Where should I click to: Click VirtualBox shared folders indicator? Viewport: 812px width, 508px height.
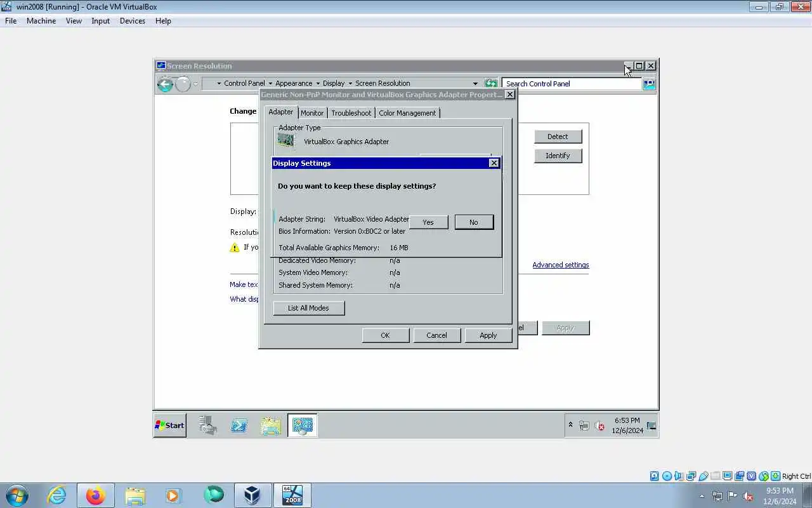point(715,476)
